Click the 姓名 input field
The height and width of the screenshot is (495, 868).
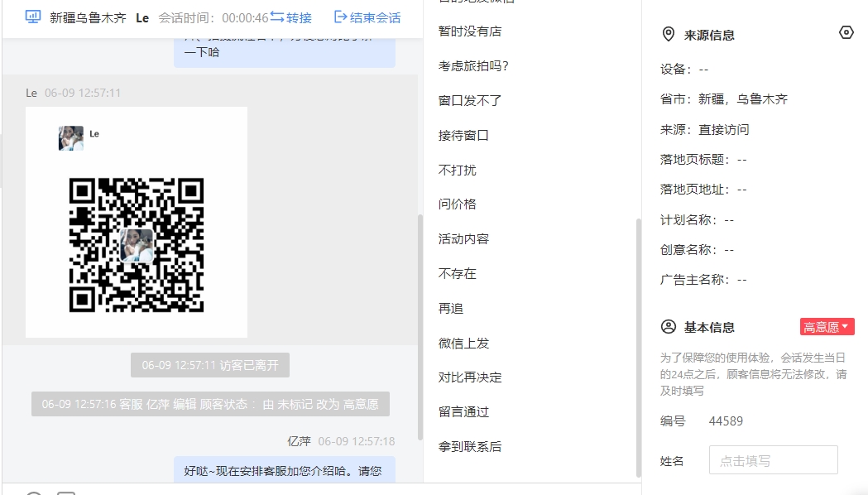(x=773, y=460)
